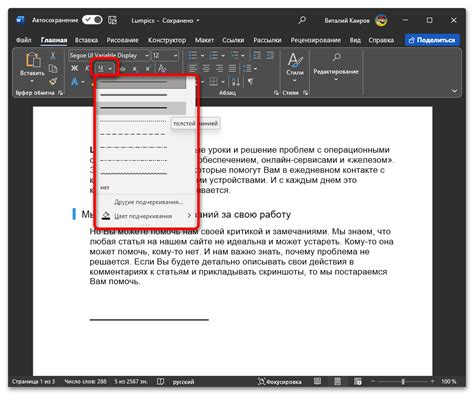Switch to the Layout (Макет) tab
This screenshot has height=395, width=474.
point(204,40)
